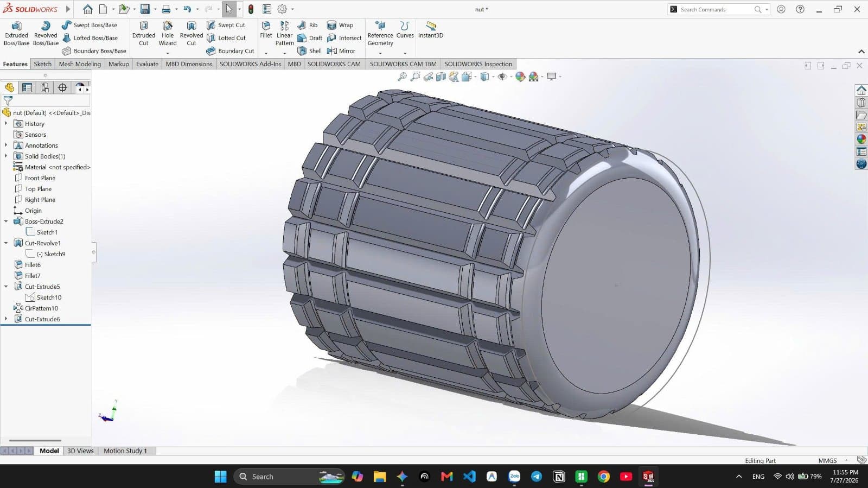This screenshot has height=488, width=868.
Task: Click the Lofted Cut tool
Action: [226, 38]
